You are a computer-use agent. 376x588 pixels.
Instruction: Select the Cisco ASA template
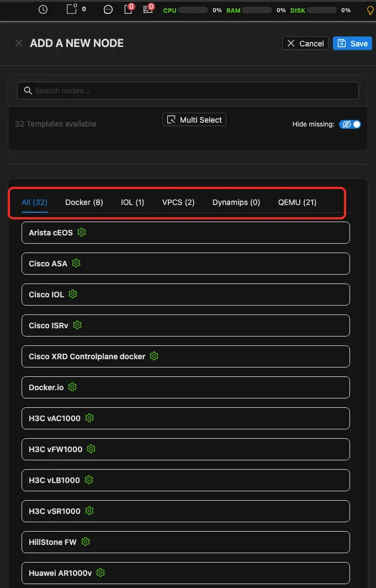pos(186,263)
